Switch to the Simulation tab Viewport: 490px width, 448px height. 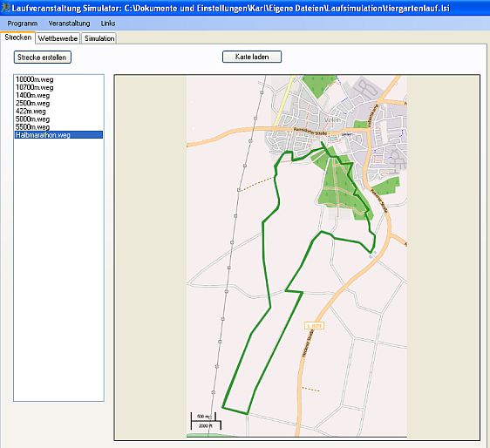pos(99,38)
